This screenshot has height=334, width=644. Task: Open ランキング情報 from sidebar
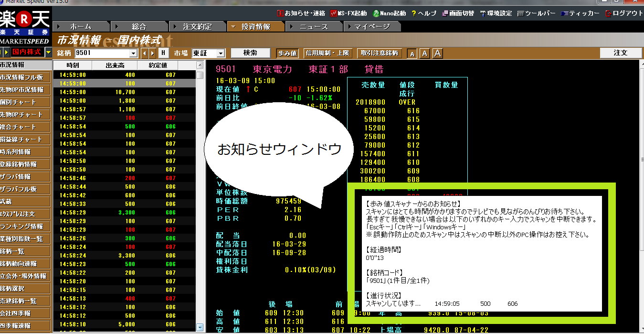pos(25,226)
